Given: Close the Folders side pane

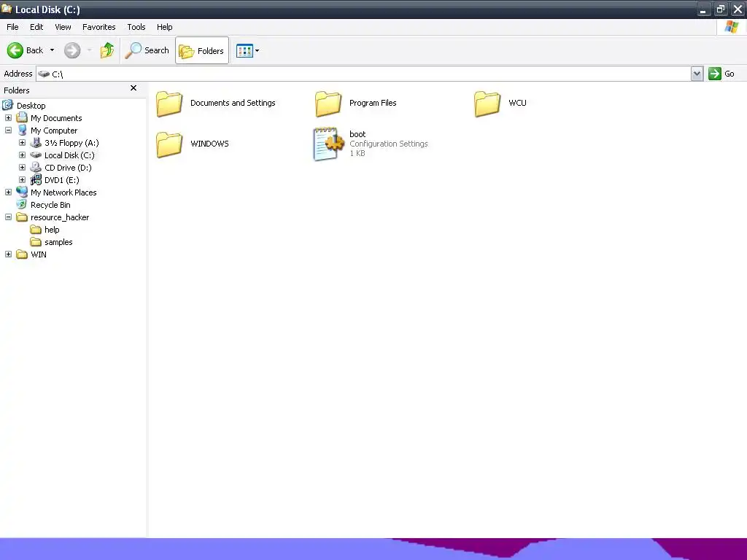Looking at the screenshot, I should 133,88.
